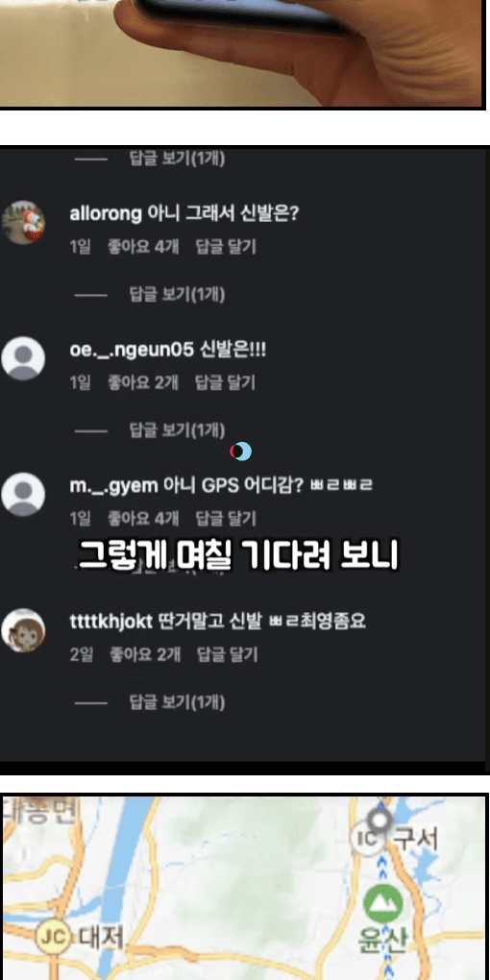Open oe._.ngeun05's default profile avatar

coord(23,358)
